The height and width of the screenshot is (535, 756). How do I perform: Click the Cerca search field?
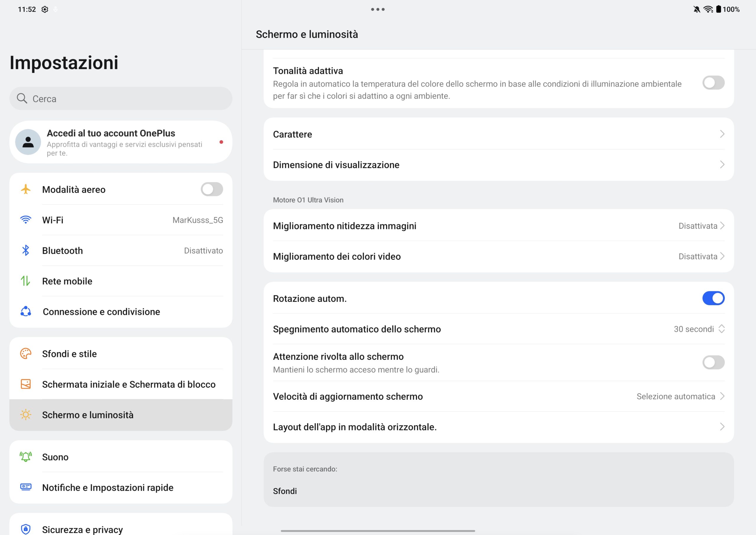tap(121, 98)
